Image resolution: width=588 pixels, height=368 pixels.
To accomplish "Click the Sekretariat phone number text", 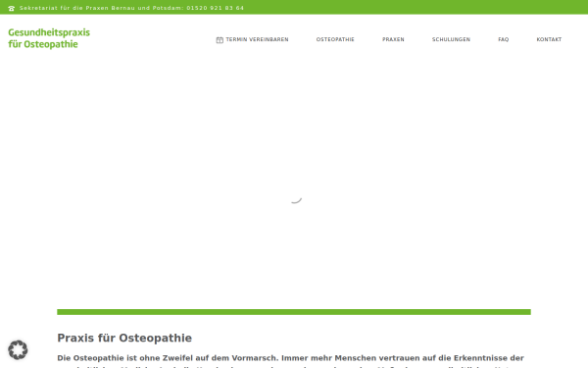I will 131,8.
